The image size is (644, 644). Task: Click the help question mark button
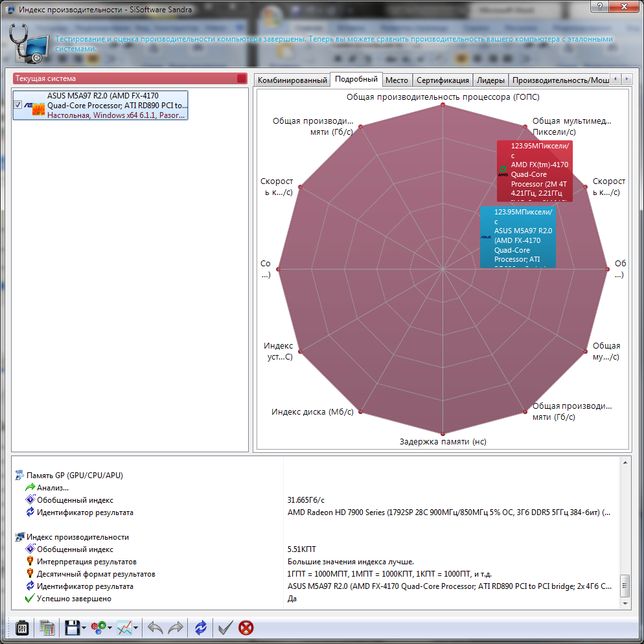tap(600, 6)
